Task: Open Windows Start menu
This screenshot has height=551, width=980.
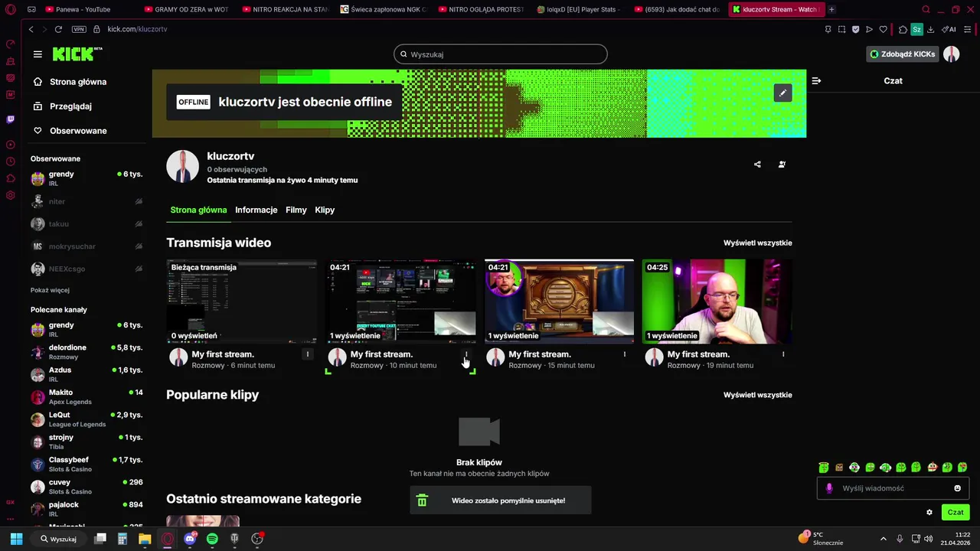Action: [x=16, y=539]
